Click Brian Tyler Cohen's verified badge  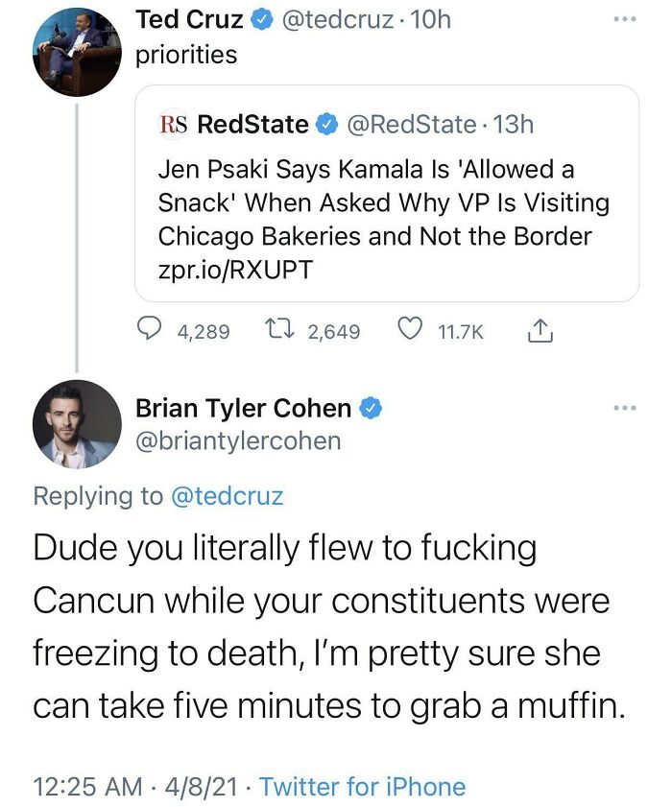(371, 408)
